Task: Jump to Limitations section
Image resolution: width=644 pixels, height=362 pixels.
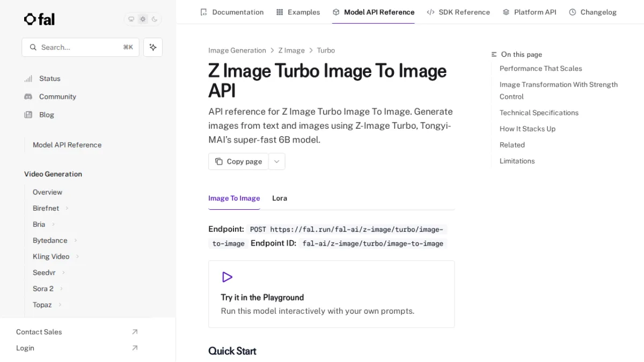Action: pos(517,161)
